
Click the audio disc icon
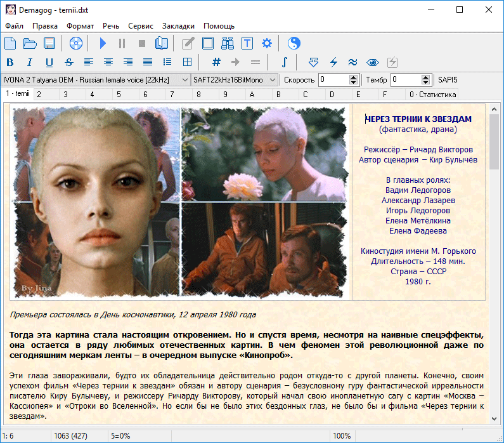click(x=76, y=43)
